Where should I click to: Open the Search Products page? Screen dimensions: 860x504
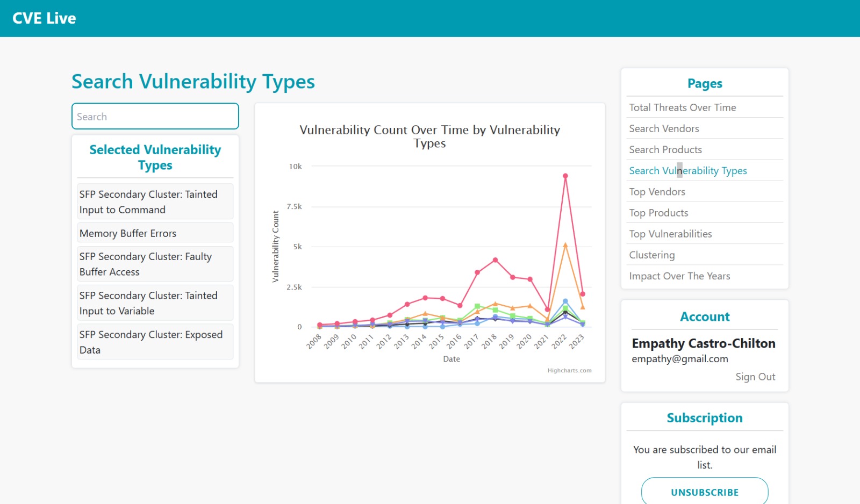point(665,149)
